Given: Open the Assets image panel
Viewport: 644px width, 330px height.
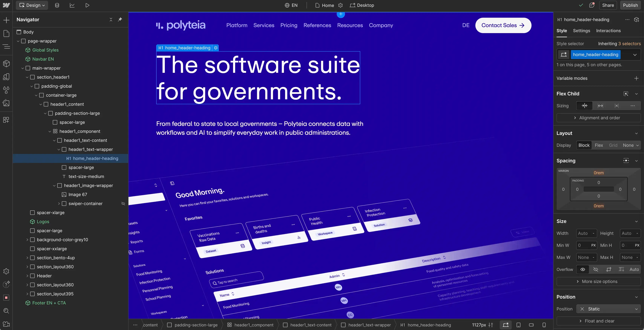Looking at the screenshot, I should pyautogui.click(x=6, y=103).
